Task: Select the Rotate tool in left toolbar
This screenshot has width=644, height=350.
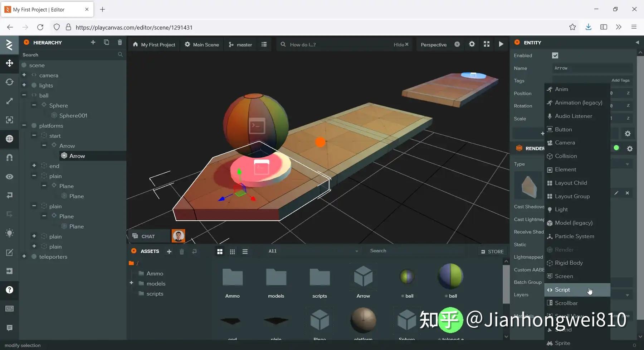Action: (x=9, y=82)
